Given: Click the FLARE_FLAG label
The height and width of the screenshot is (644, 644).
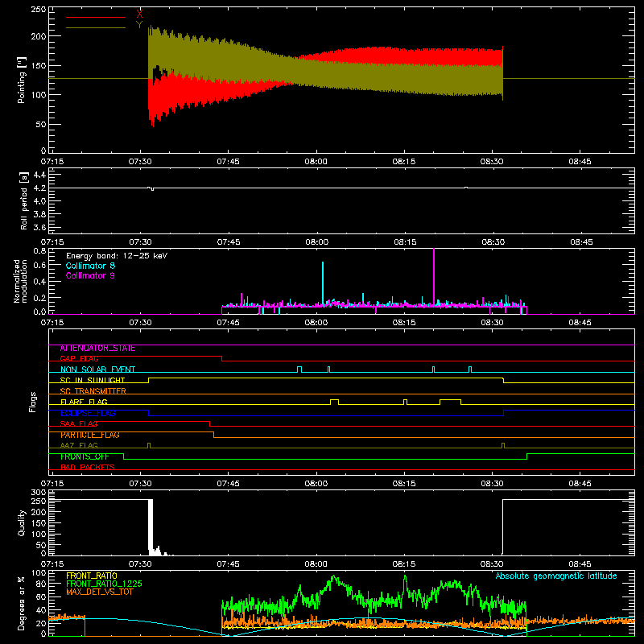Looking at the screenshot, I should pos(84,402).
